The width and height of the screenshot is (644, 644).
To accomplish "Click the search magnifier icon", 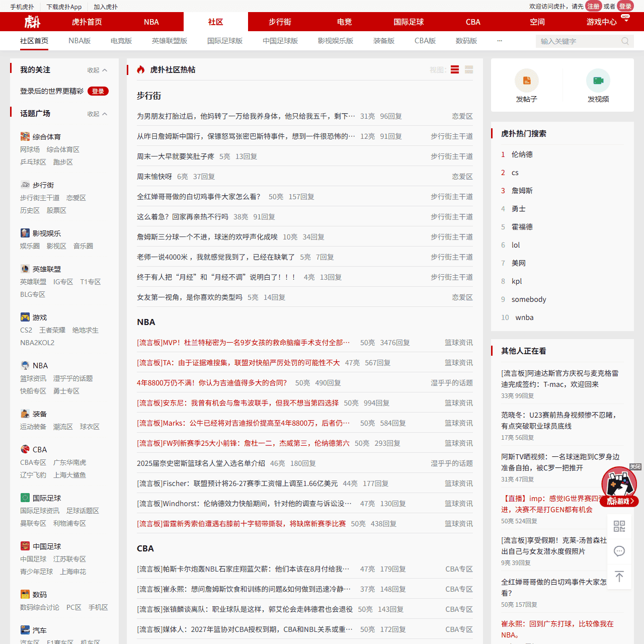I will (624, 41).
